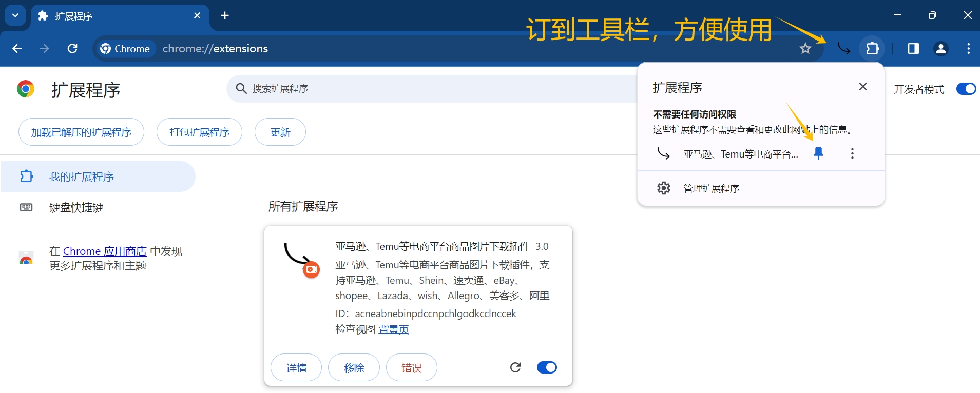Viewport: 980px width, 393px height.
Task: Open 管理扩展程序 from the popup
Action: pos(761,188)
